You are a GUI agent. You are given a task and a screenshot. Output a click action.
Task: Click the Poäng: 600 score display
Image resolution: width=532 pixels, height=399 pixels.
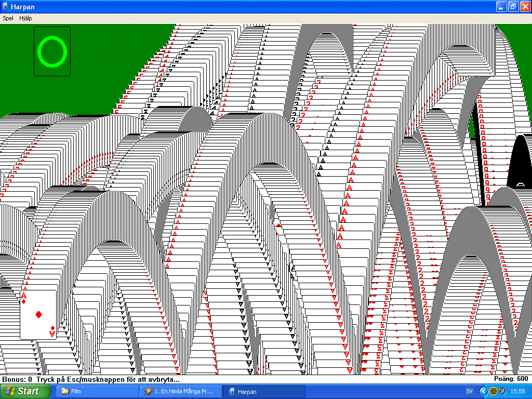coord(511,379)
